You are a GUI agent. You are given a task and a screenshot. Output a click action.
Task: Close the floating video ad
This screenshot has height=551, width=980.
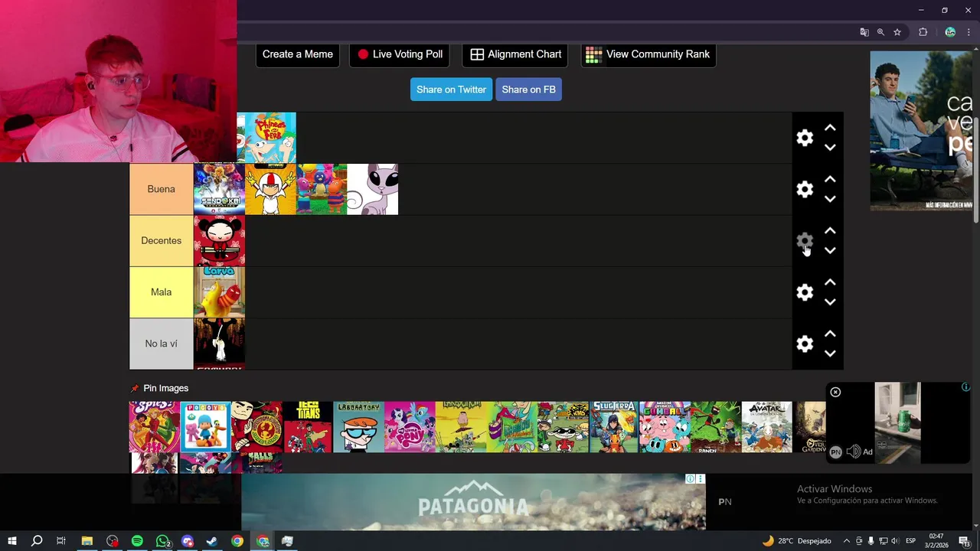pos(835,393)
